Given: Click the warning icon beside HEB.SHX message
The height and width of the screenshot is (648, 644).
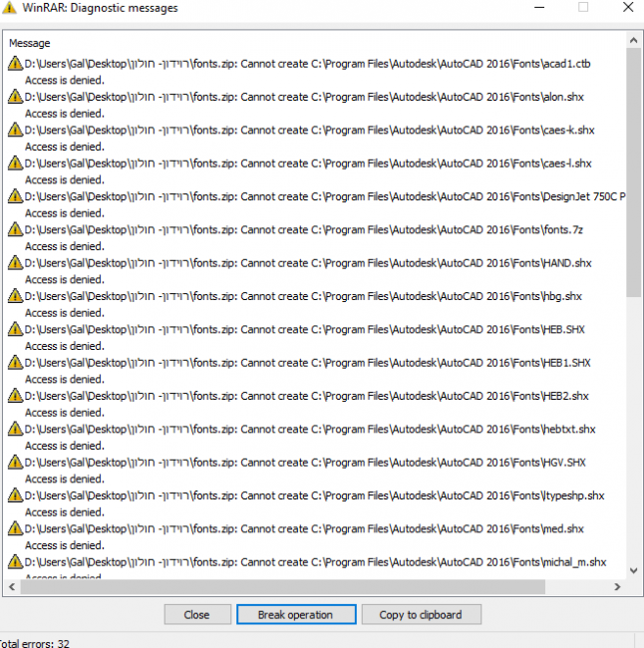Looking at the screenshot, I should point(15,329).
